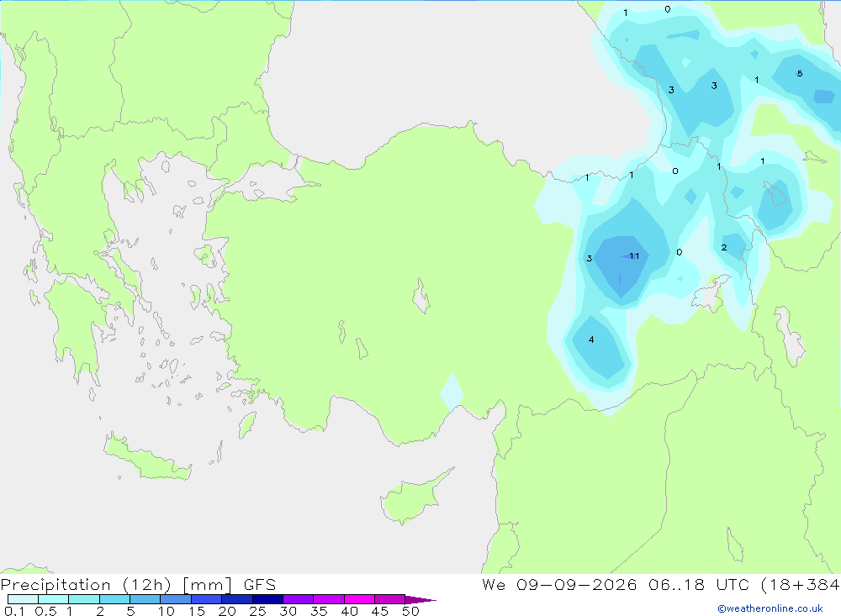Click the 1–2 mm legend color box
This screenshot has width=841, height=616.
click(x=83, y=599)
